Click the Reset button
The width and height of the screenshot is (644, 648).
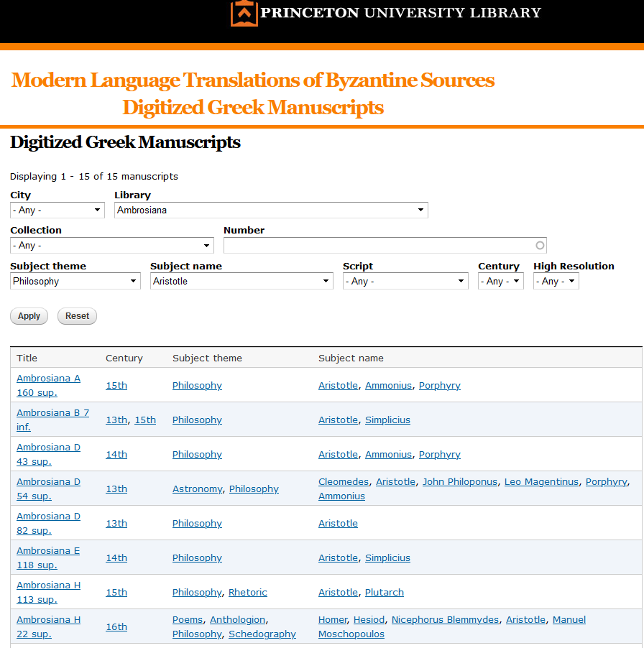point(78,316)
